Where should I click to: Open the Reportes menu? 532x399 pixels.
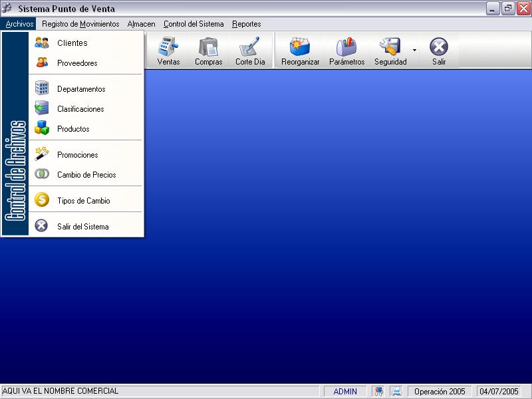tap(246, 24)
